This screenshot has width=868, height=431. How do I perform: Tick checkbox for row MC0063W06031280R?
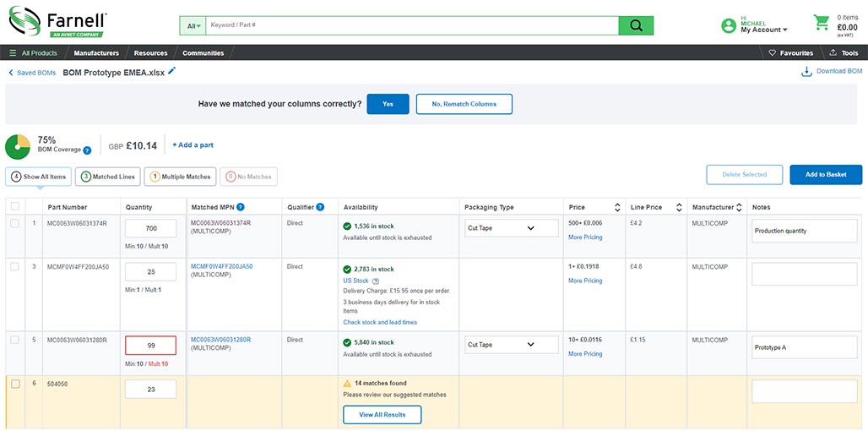tap(15, 340)
